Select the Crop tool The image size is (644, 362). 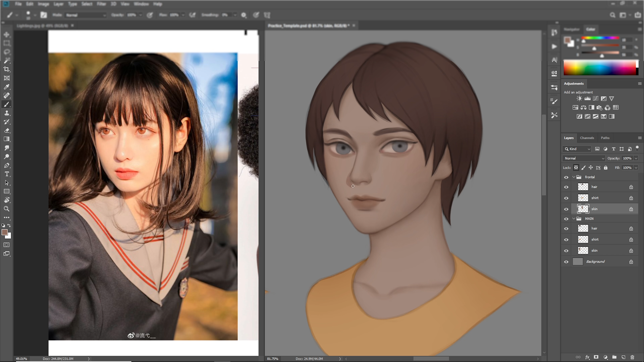point(6,69)
